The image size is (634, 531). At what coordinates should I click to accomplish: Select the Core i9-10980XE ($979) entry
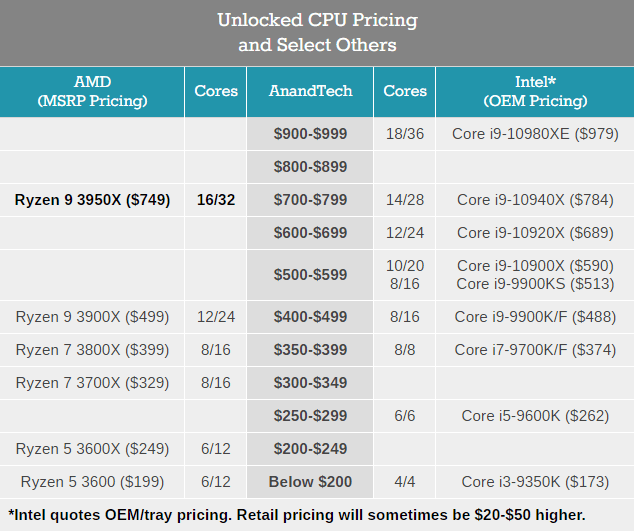coord(534,134)
